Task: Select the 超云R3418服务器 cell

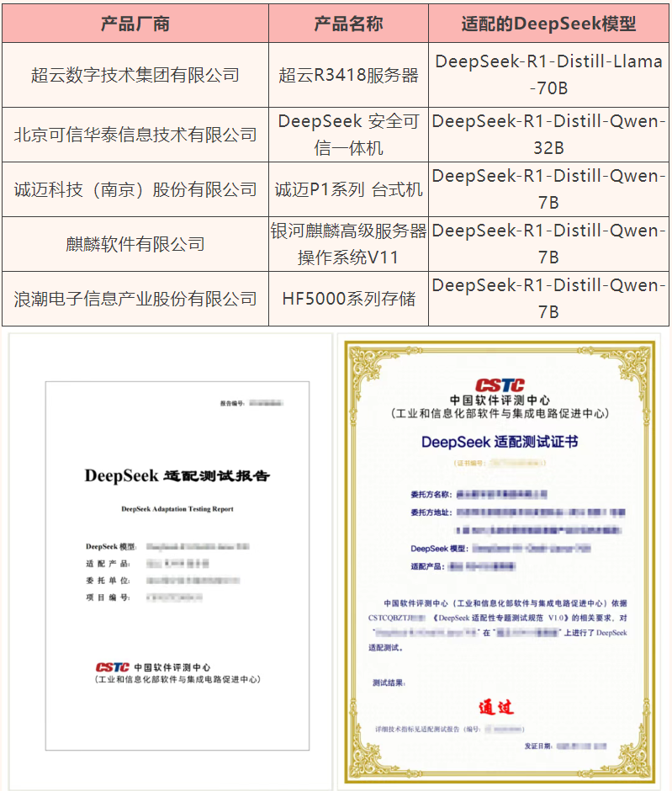Action: click(x=348, y=75)
